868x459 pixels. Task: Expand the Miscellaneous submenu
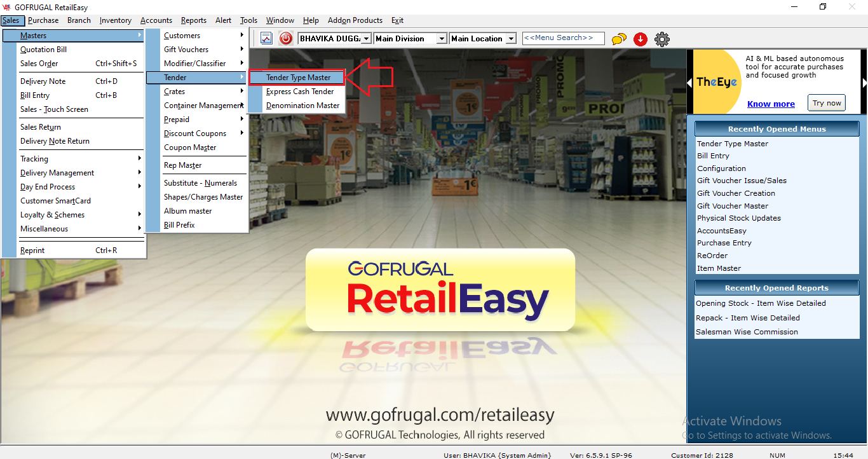point(74,229)
